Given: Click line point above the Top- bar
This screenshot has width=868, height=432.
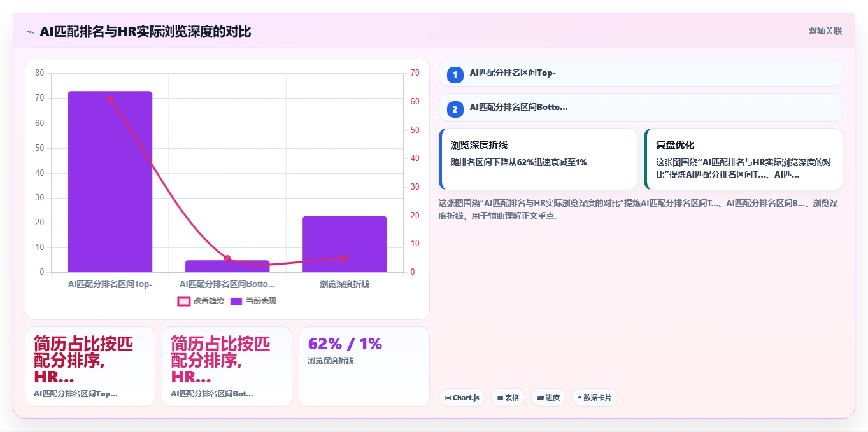Looking at the screenshot, I should tap(110, 99).
